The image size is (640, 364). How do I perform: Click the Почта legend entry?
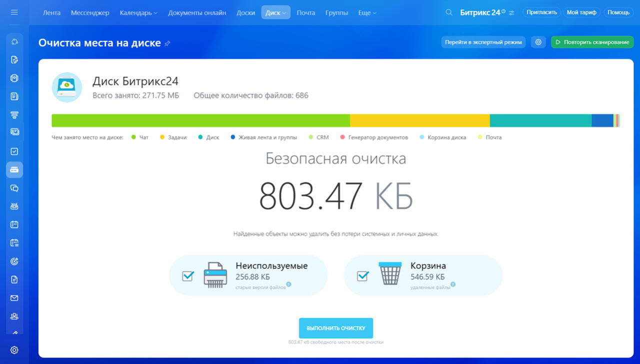coord(489,137)
